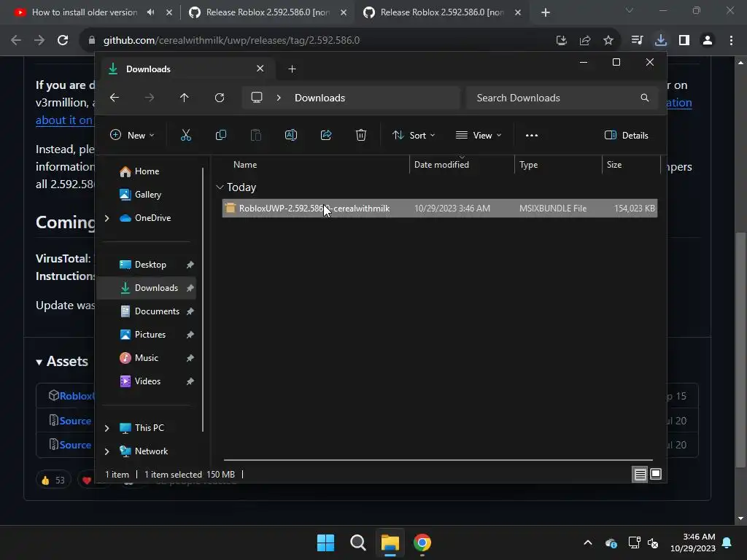Open the Sort dropdown menu
747x560 pixels.
pos(413,135)
